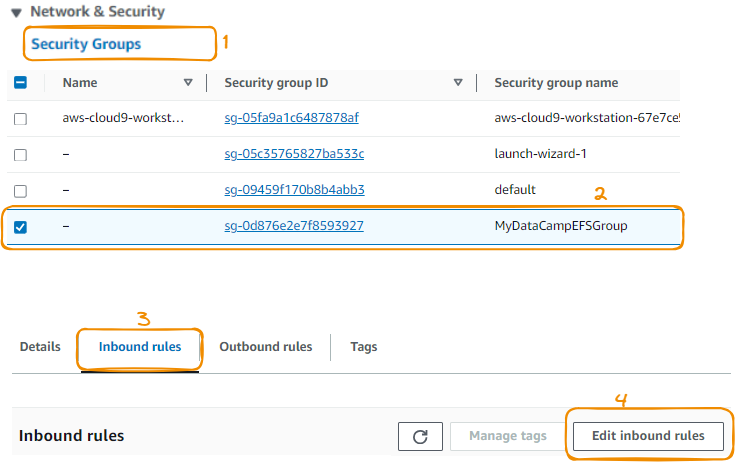The width and height of the screenshot is (739, 463).
Task: Uncheck the MyDataCampEFSGroup row checkbox
Action: click(20, 227)
